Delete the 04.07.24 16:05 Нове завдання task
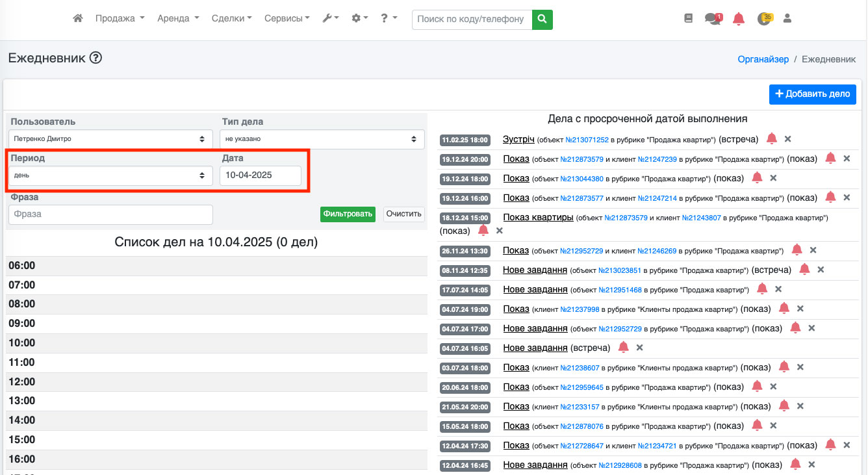Viewport: 868px width, 475px height. point(639,348)
